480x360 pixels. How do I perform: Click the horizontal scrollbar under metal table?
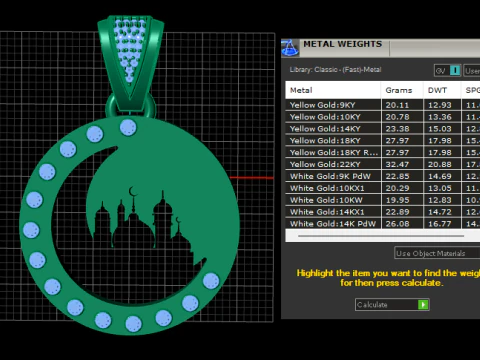381,236
